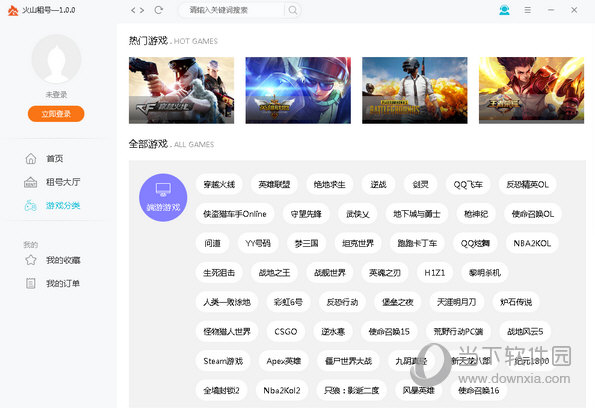Select the 守望先锋 game tag

click(x=306, y=214)
